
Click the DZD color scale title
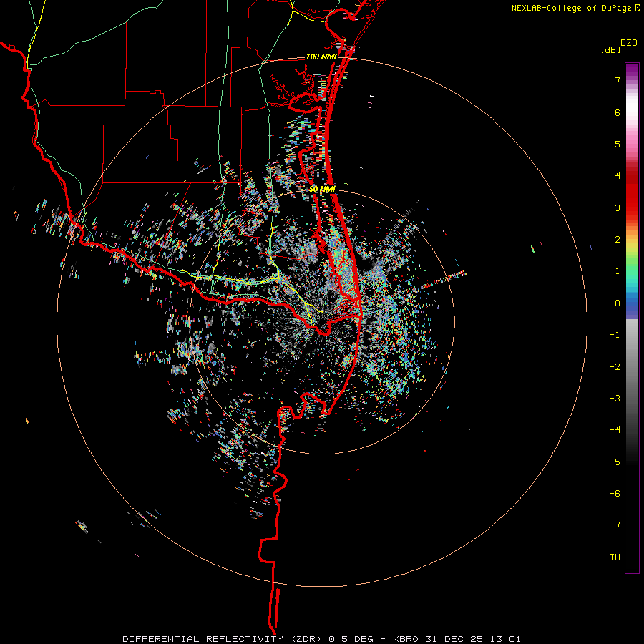(x=629, y=43)
